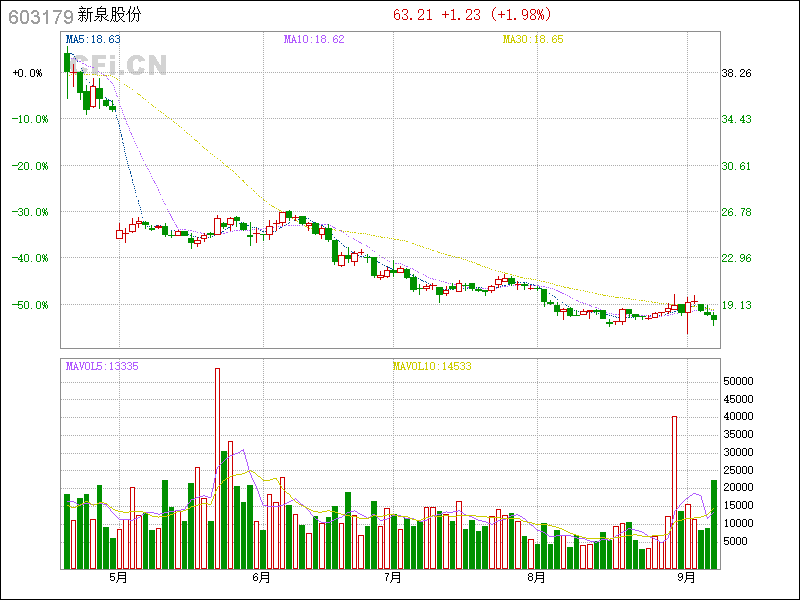Select the MAVOL5:13335 volume label
This screenshot has width=800, height=600.
coord(102,367)
